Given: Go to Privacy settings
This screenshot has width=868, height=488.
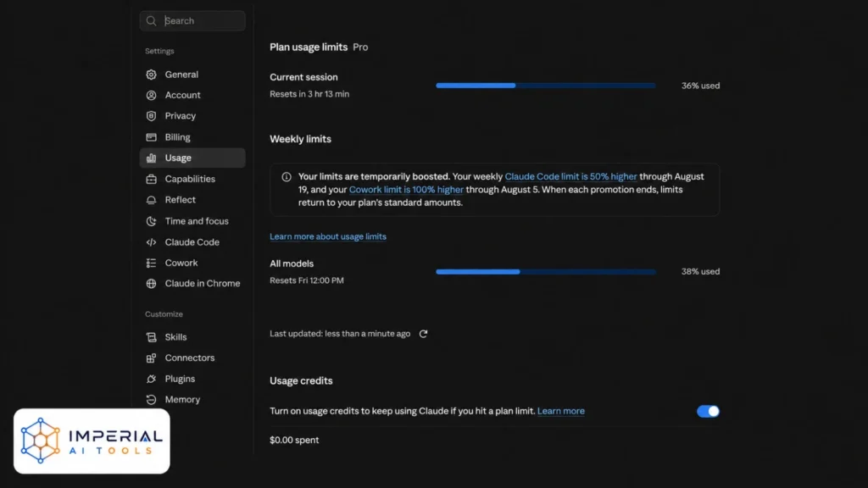Looking at the screenshot, I should pyautogui.click(x=192, y=116).
